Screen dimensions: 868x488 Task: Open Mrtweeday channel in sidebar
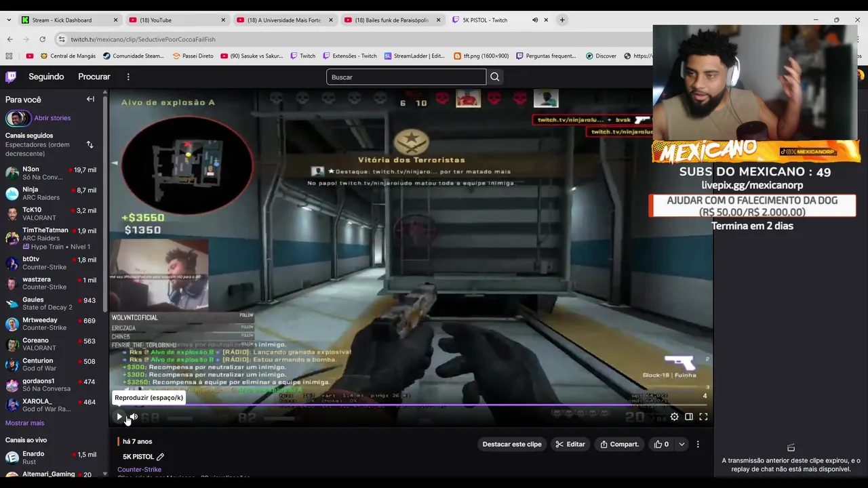pyautogui.click(x=51, y=324)
